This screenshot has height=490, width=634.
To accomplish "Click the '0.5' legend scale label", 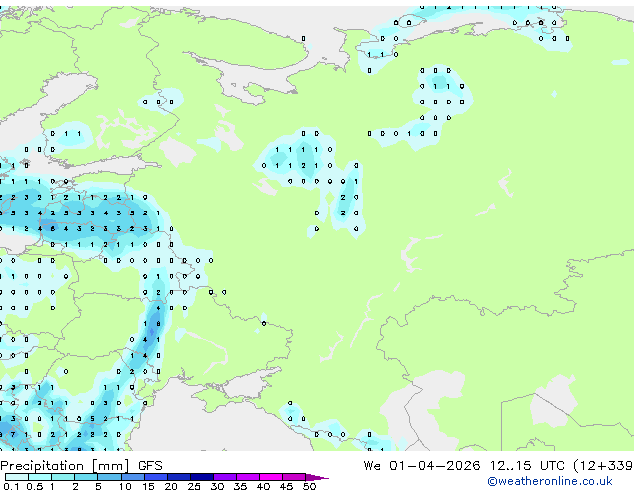I will [34, 486].
